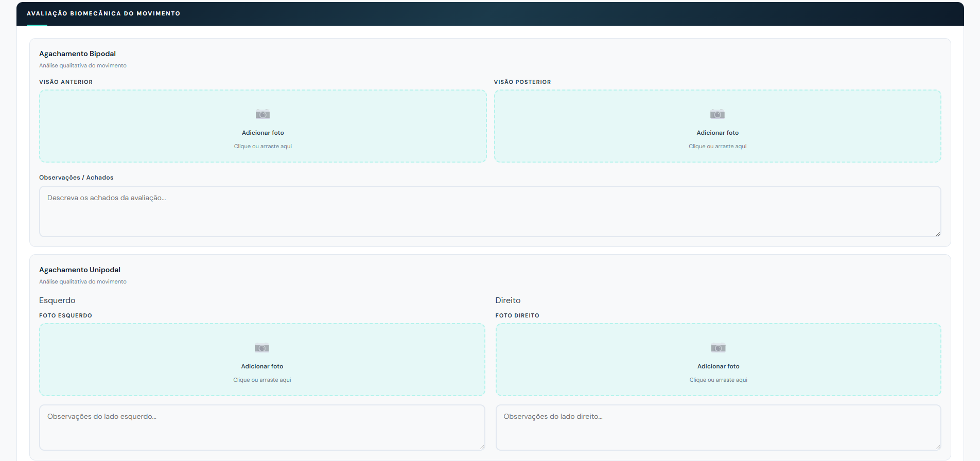The image size is (980, 461).
Task: Focus the 'Observações do lado esquerdo' text field
Action: (x=261, y=427)
